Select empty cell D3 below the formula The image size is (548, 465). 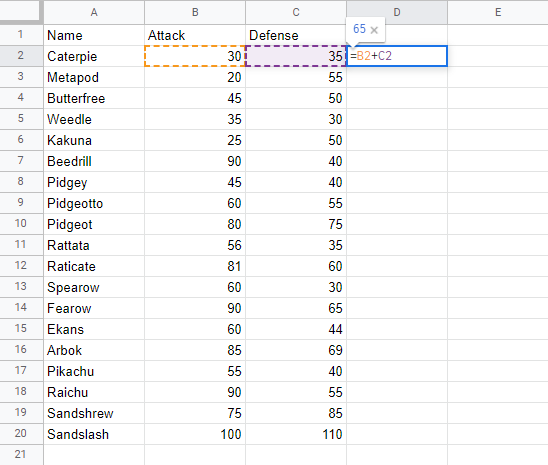point(397,77)
